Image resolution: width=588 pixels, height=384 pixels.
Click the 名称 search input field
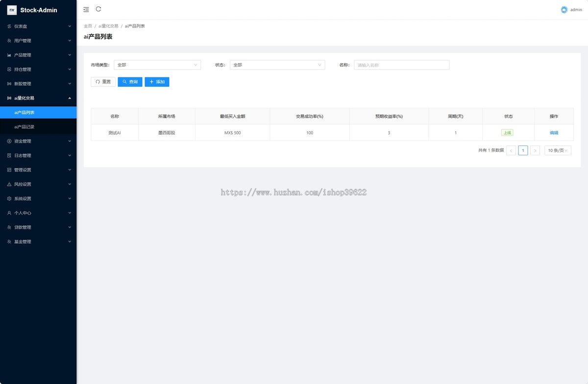click(x=401, y=65)
